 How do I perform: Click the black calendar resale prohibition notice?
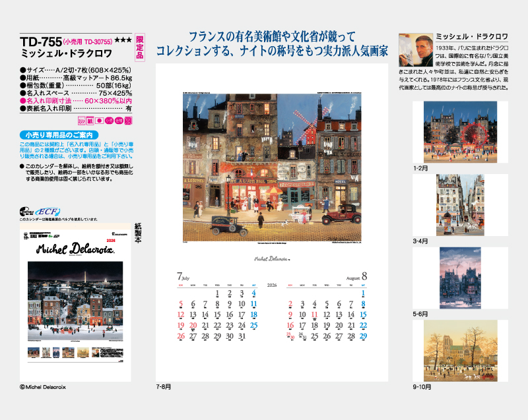pyautogui.click(x=77, y=173)
